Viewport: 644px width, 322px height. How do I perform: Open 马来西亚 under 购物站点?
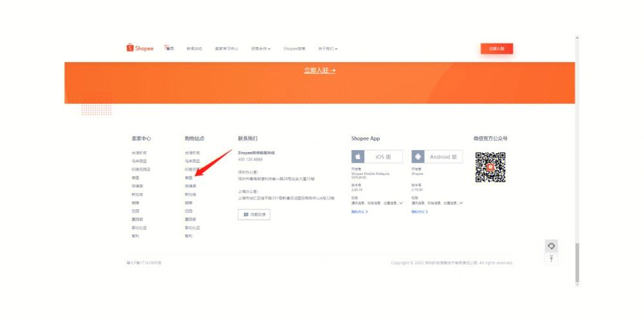coord(192,161)
